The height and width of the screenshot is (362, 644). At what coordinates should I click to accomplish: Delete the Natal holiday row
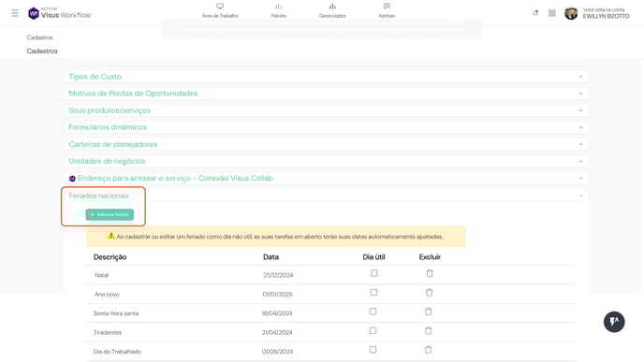(430, 273)
